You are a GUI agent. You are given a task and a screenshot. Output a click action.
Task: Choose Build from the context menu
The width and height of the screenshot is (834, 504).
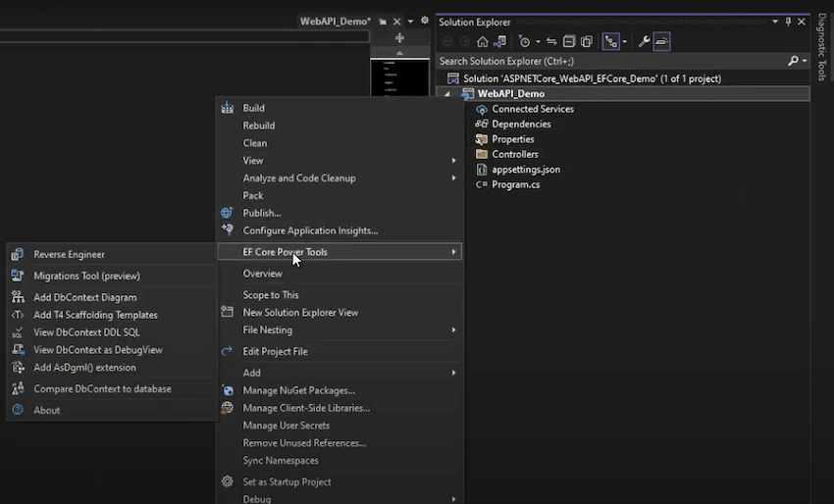339,108
